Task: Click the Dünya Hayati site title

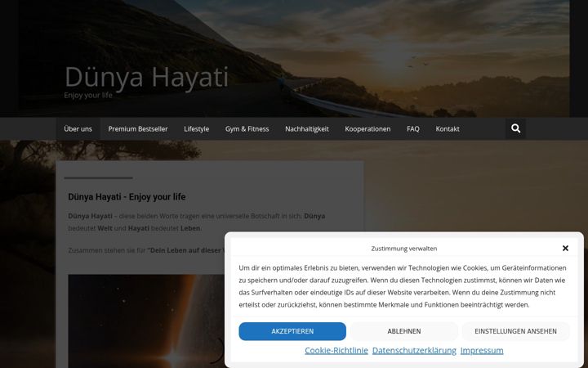Action: [147, 77]
